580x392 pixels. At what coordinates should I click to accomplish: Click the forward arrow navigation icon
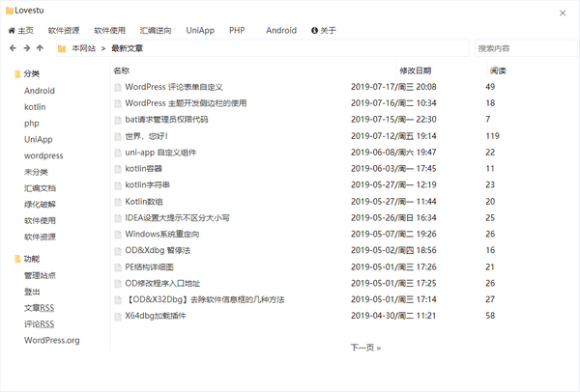(26, 48)
